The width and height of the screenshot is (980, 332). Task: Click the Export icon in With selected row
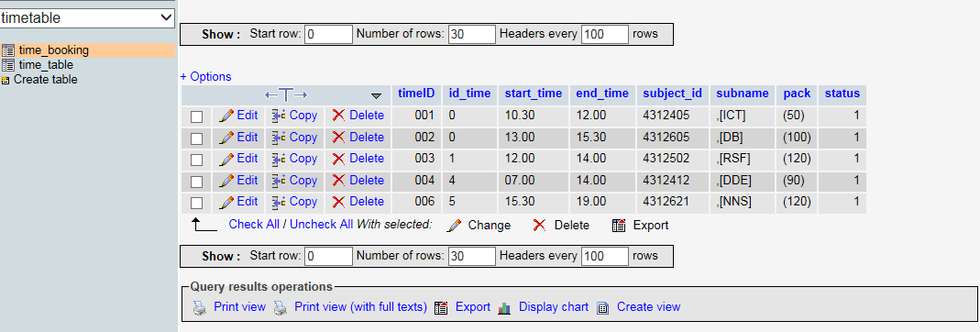tap(619, 226)
